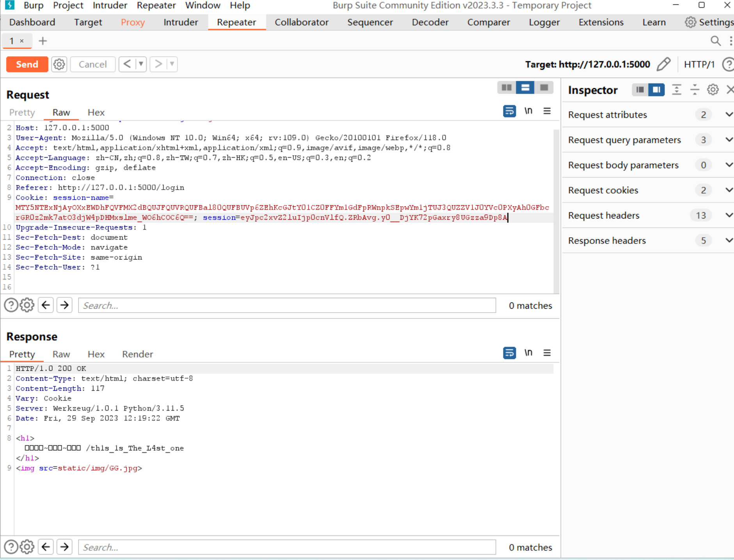Open Repeater options kebab menu
Viewport: 734px width, 560px height.
pos(730,41)
